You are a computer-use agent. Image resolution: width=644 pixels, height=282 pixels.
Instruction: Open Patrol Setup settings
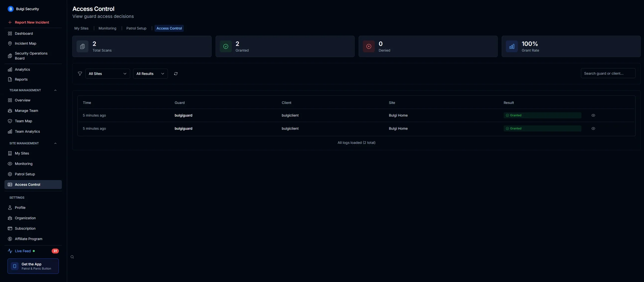click(x=24, y=174)
